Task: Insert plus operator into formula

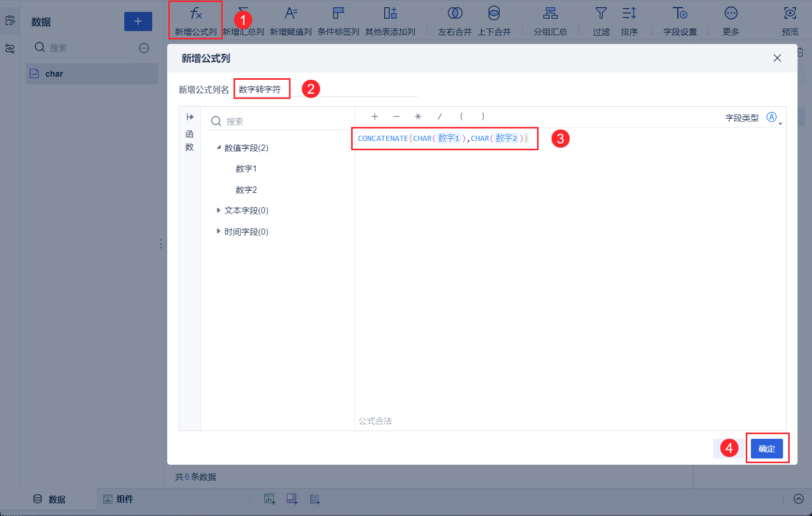Action: coord(375,117)
